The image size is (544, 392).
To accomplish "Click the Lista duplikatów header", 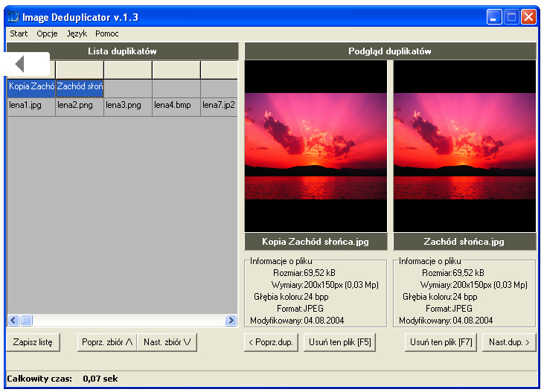I will click(x=123, y=51).
